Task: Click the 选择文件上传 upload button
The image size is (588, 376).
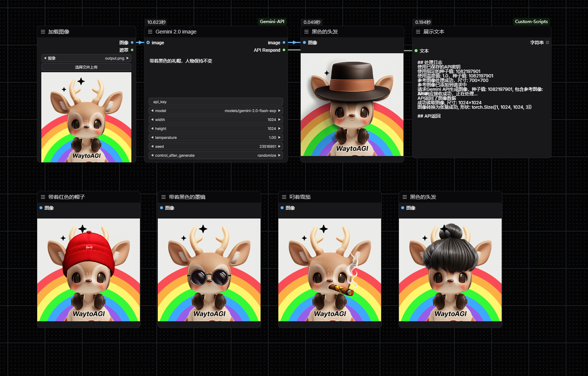Action: (x=86, y=67)
